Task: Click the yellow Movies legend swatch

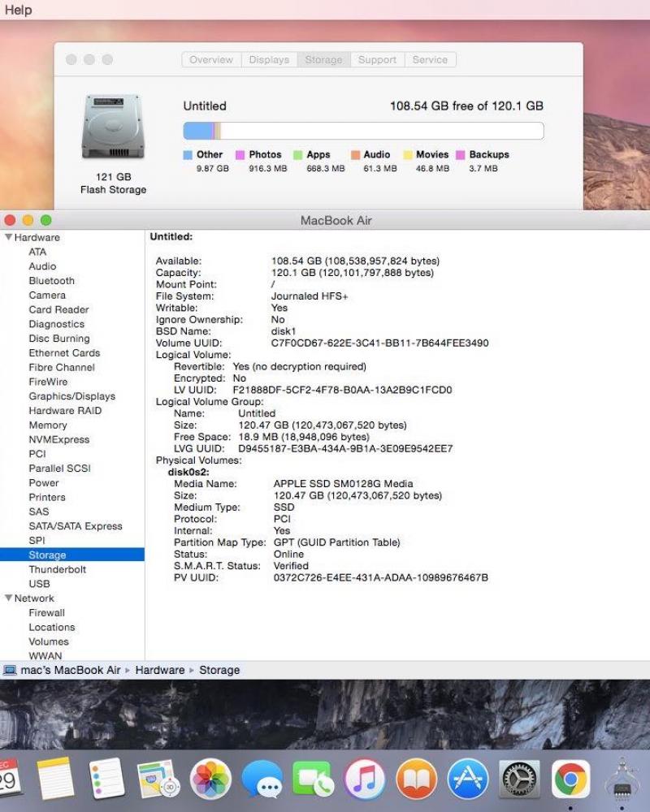Action: pos(408,155)
